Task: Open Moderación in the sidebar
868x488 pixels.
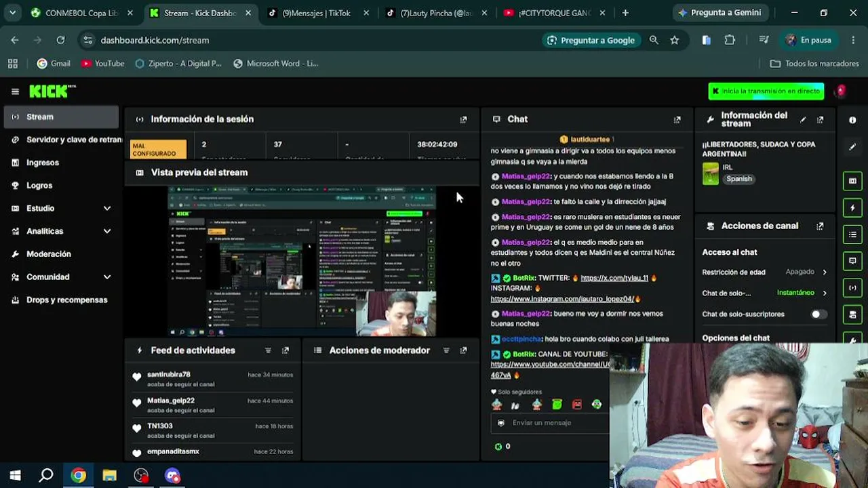Action: click(61, 254)
